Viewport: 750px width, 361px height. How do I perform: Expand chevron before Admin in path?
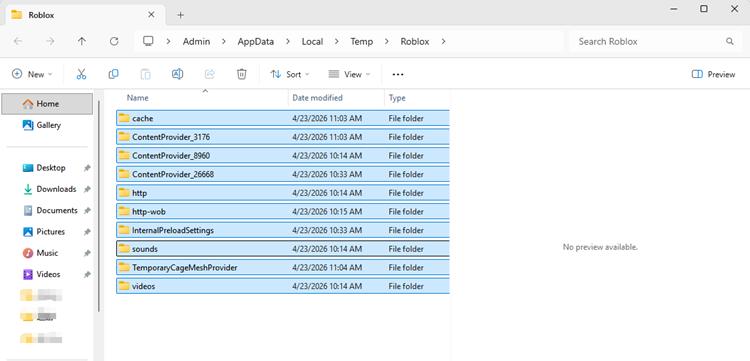(168, 42)
